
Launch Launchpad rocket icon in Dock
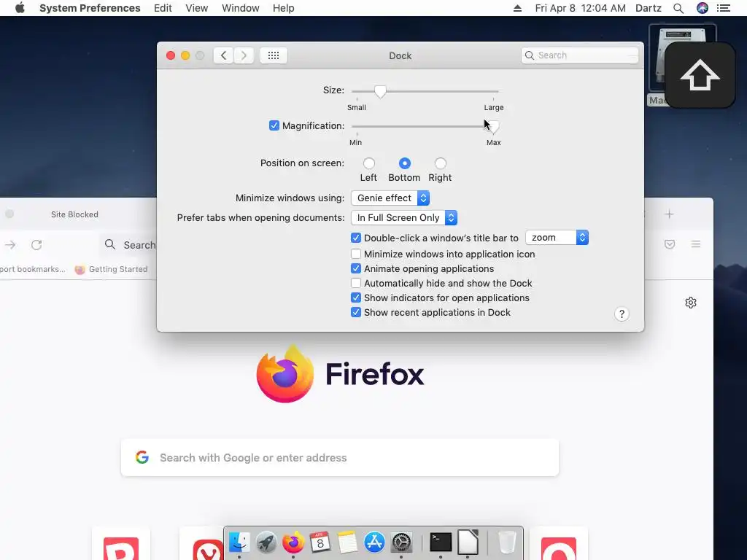[x=266, y=542]
